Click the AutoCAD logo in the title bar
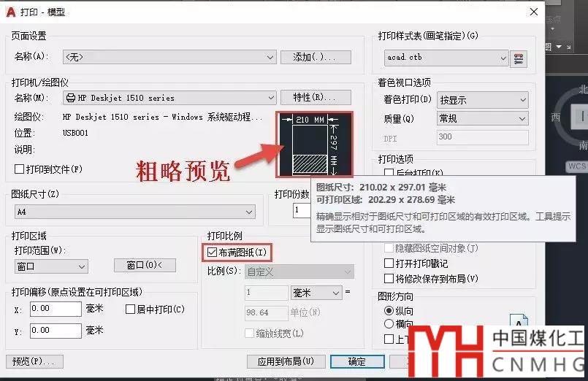Viewport: 588px width, 381px height. click(11, 12)
